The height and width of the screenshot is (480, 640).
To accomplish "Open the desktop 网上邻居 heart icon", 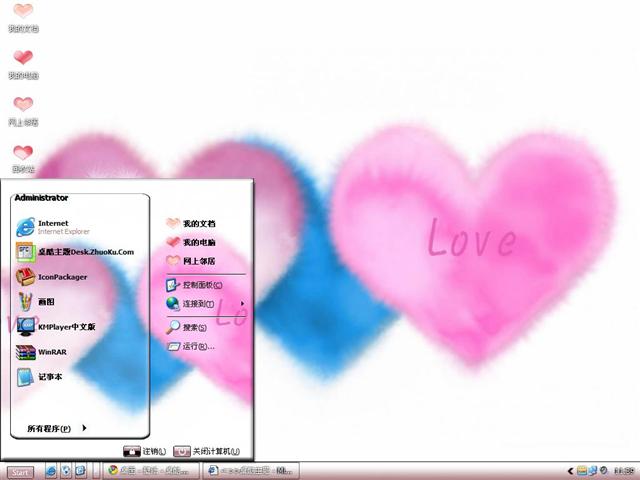I will (23, 111).
